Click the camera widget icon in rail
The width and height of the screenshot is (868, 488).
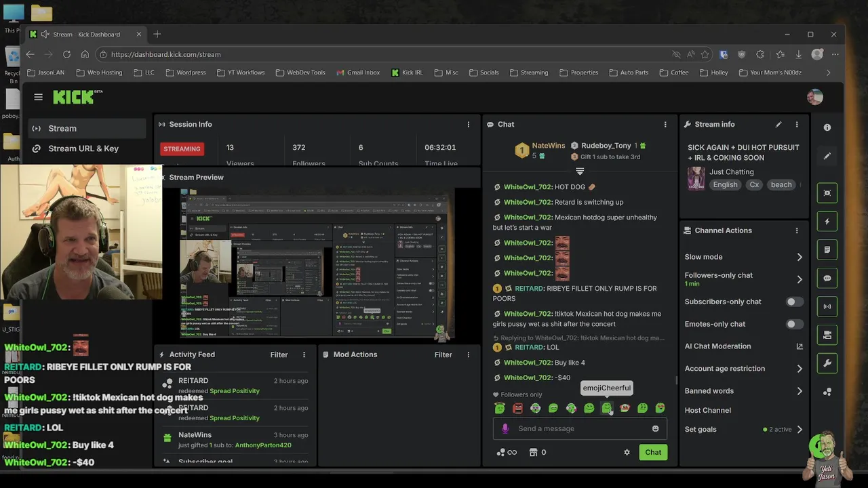click(x=827, y=335)
